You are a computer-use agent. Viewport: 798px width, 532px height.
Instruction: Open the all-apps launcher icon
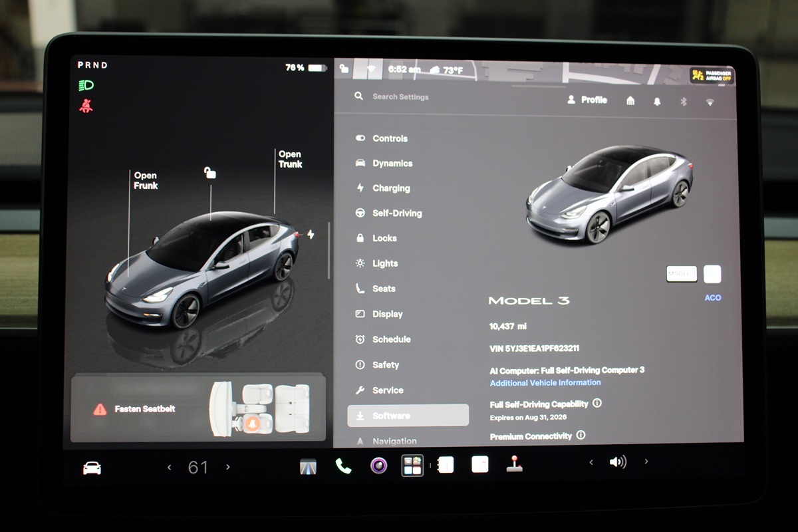tap(412, 465)
